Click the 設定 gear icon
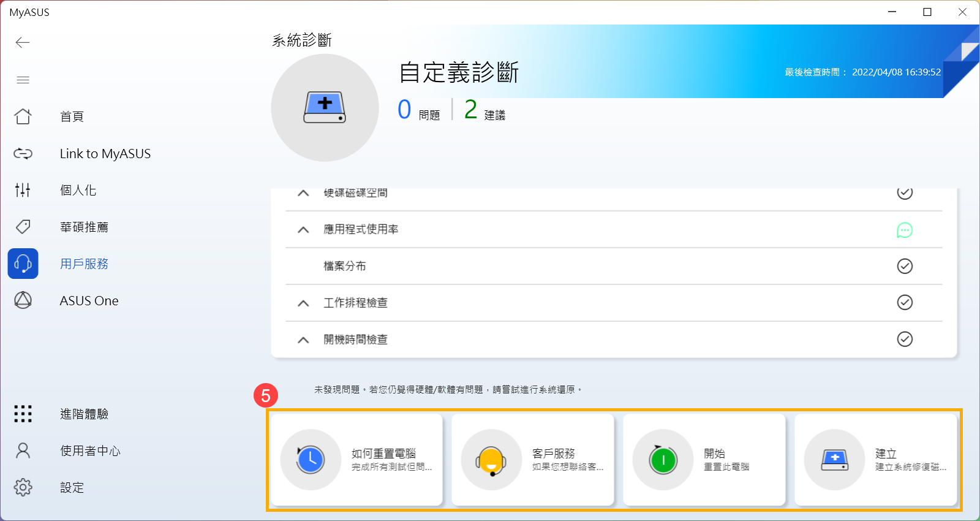 pos(23,487)
